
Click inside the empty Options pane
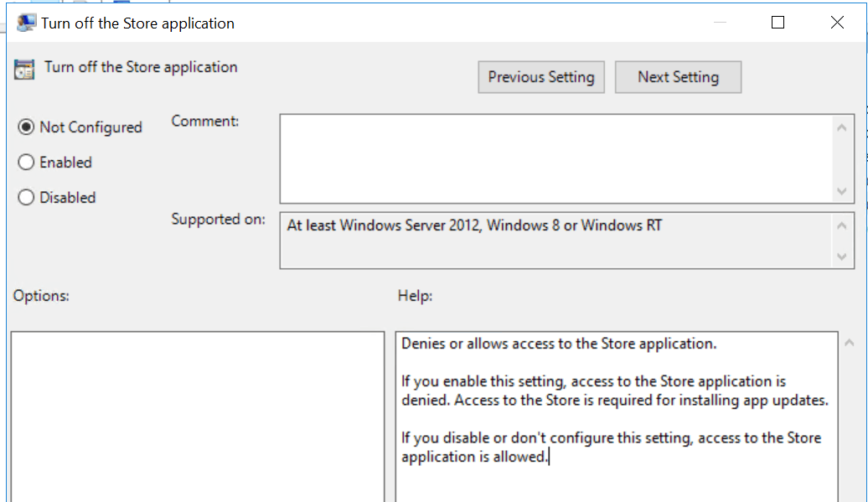(197, 416)
